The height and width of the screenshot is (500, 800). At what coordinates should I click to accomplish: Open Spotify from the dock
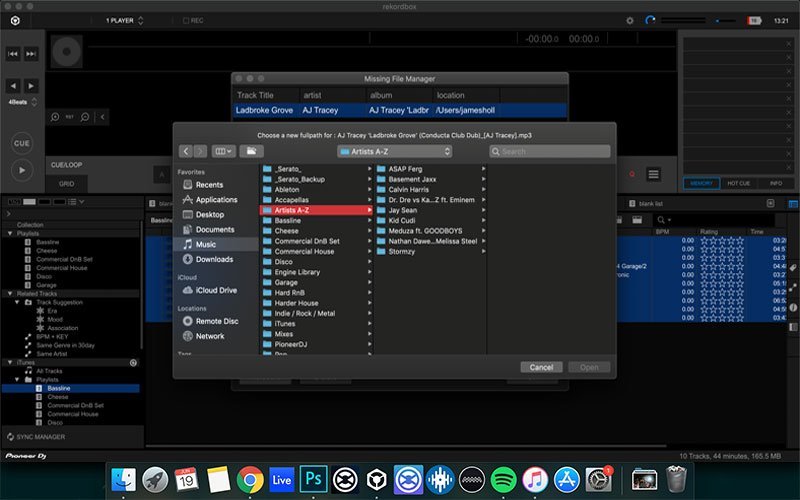[503, 478]
